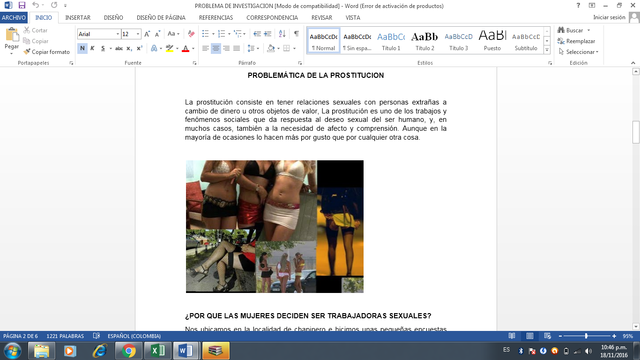Open Chrome from the taskbar
This screenshot has width=640, height=360.
pyautogui.click(x=129, y=351)
